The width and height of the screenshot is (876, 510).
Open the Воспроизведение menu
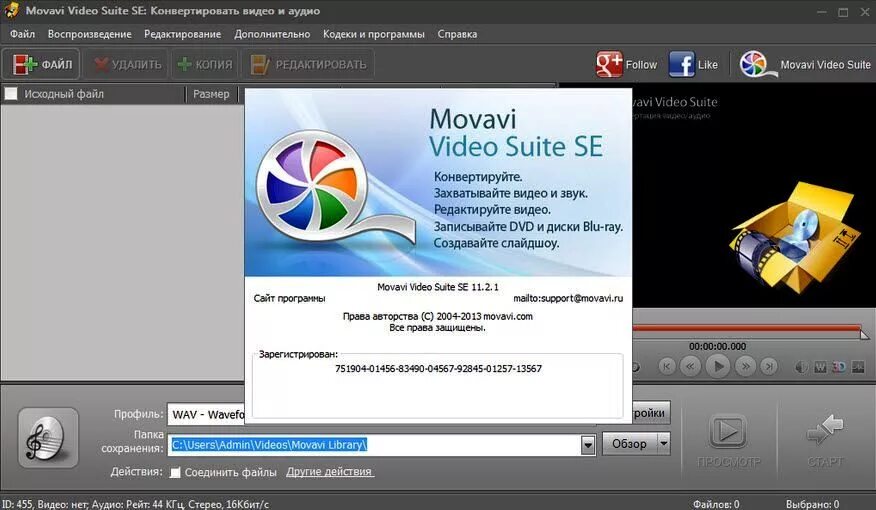click(x=89, y=34)
